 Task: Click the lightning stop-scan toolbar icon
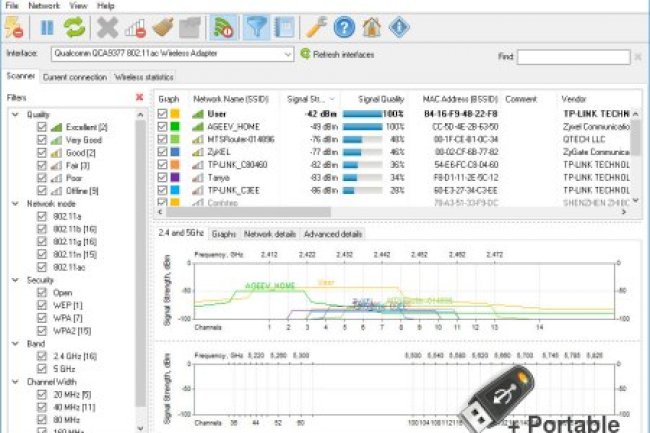14,28
